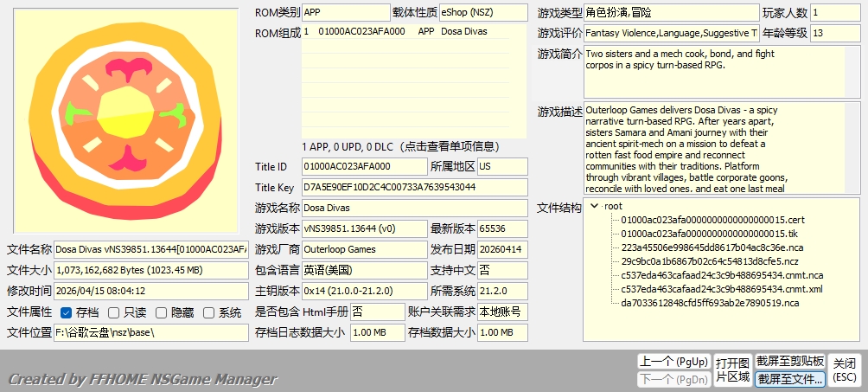Save screenshot using 截屏至文件 button
868x392 pixels.
(x=790, y=379)
